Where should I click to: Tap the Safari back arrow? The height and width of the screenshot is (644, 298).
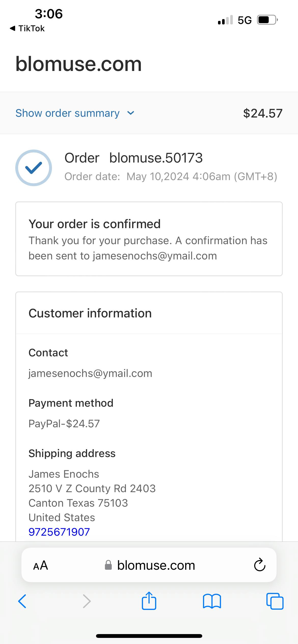[22, 601]
